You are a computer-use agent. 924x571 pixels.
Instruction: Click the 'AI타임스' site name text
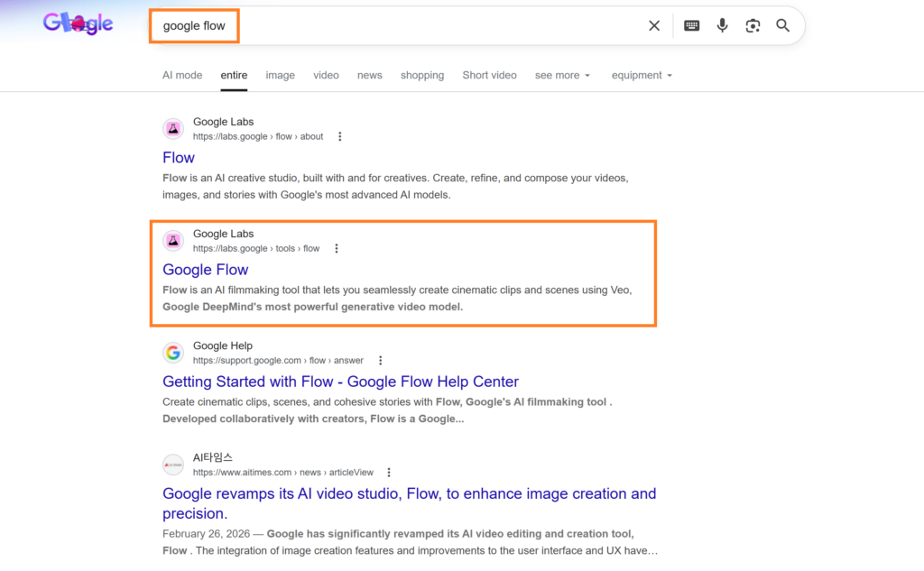[x=213, y=457]
